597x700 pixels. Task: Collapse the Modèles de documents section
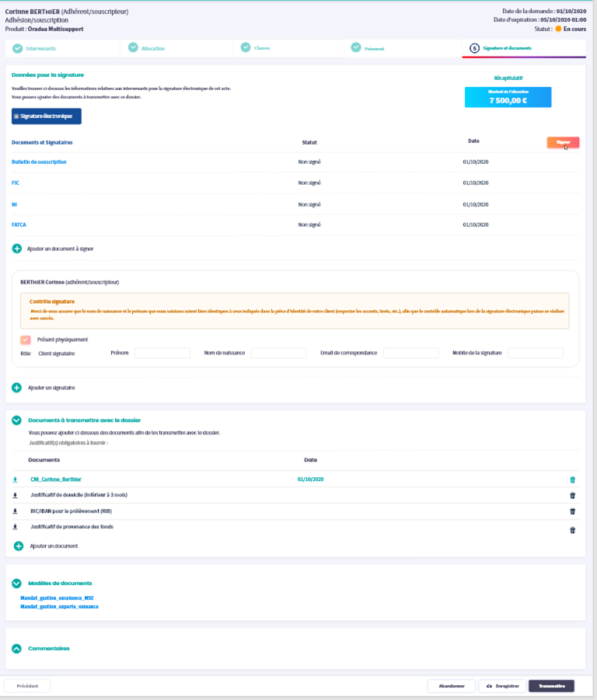pos(16,583)
